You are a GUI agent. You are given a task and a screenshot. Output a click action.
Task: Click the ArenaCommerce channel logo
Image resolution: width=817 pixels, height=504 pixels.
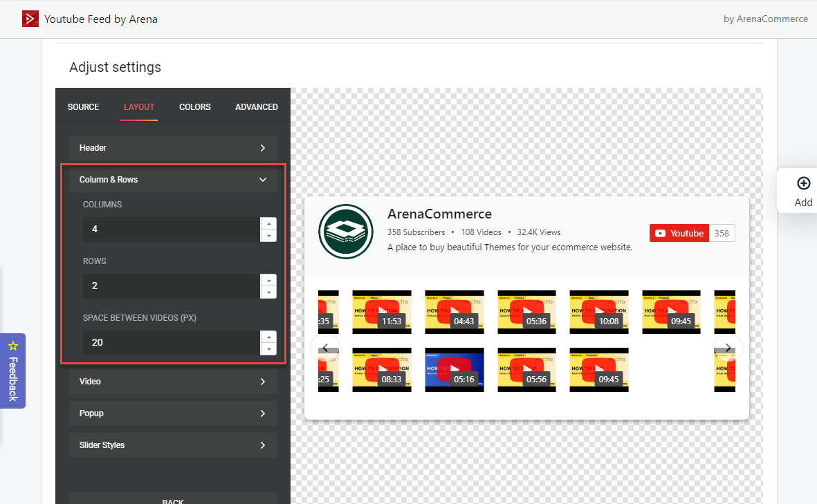point(346,232)
